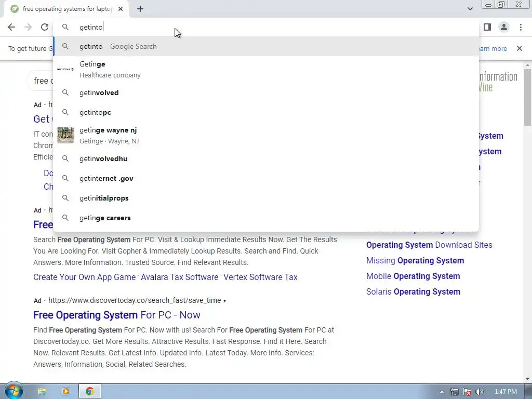
Task: Open the 'Create Your Own App Game' link
Action: 85,277
